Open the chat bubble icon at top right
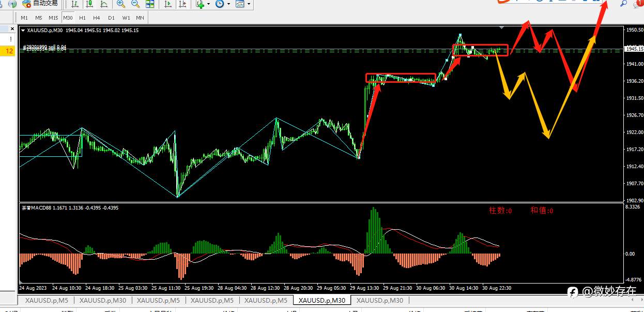The image size is (644, 312). 638,5
